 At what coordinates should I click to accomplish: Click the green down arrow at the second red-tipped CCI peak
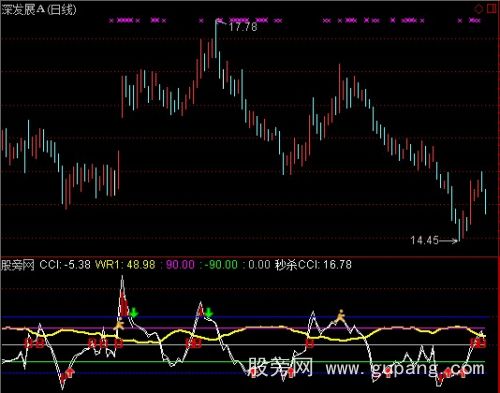[x=209, y=313]
